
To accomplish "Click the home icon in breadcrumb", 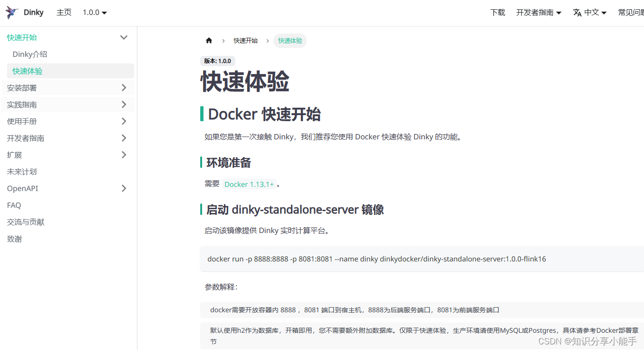I will click(209, 41).
